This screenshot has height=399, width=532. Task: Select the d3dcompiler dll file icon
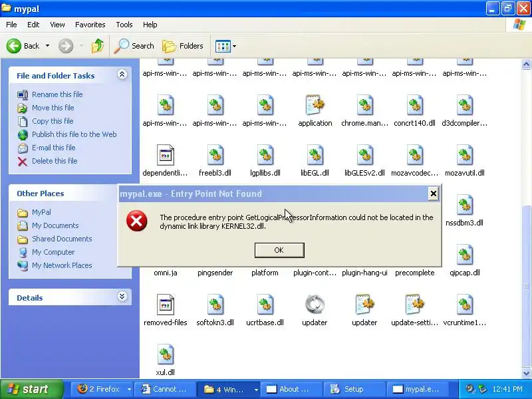pos(464,105)
